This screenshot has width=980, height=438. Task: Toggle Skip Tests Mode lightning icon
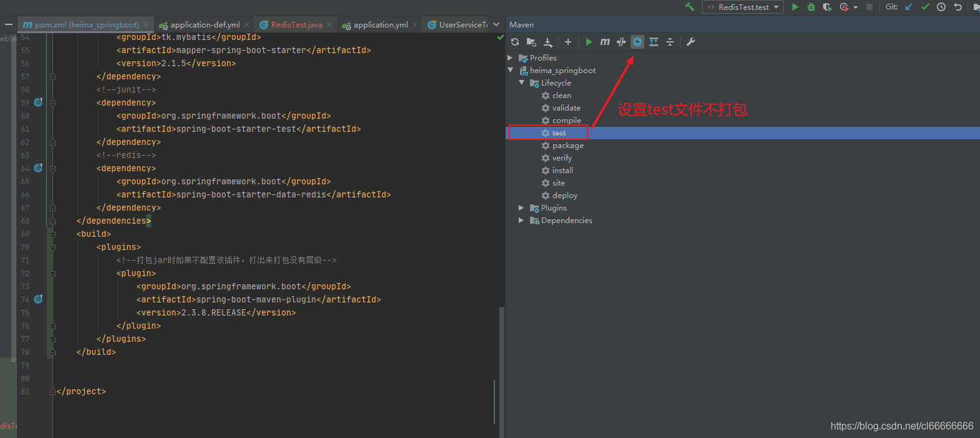[x=637, y=42]
